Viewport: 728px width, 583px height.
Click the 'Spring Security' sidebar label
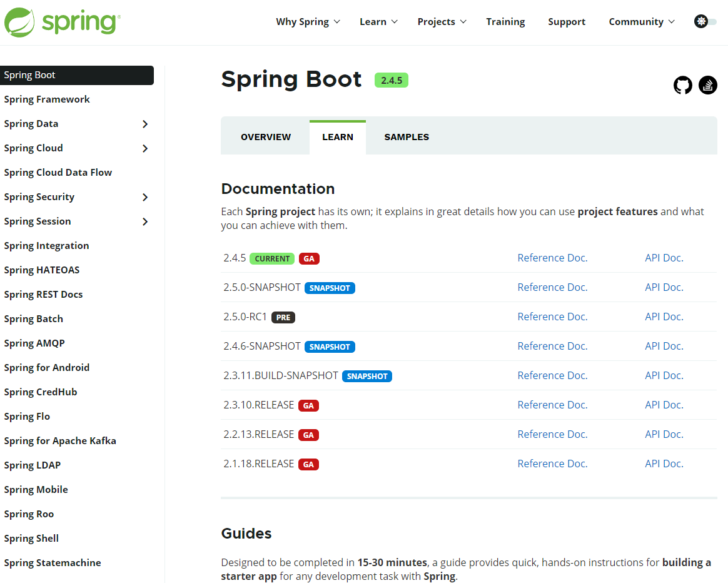pos(39,197)
